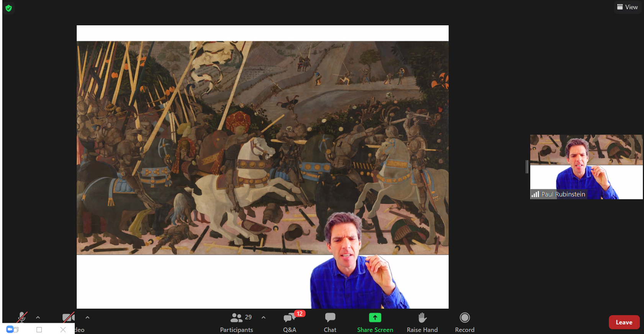Select Paul Rubinstein's video thumbnail
This screenshot has width=644, height=334.
586,165
